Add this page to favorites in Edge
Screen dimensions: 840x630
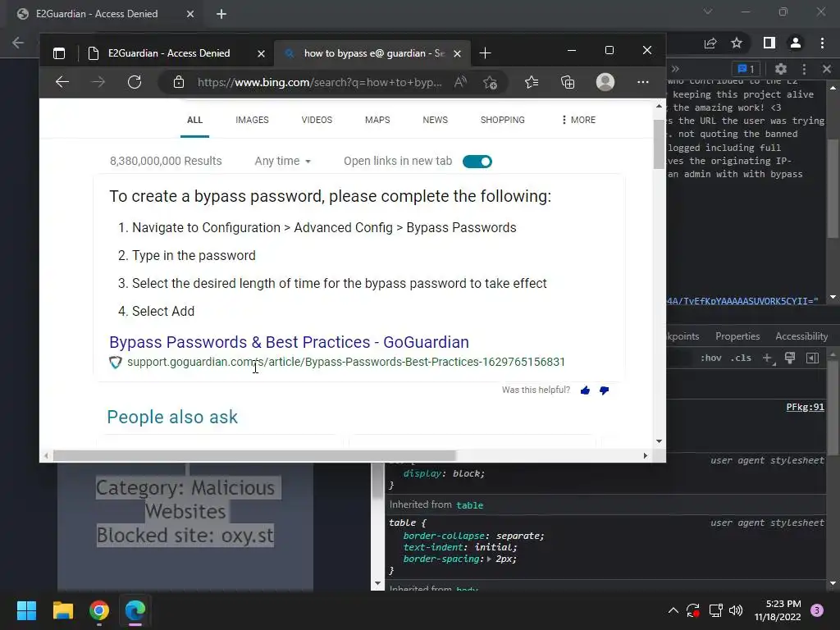coord(491,82)
